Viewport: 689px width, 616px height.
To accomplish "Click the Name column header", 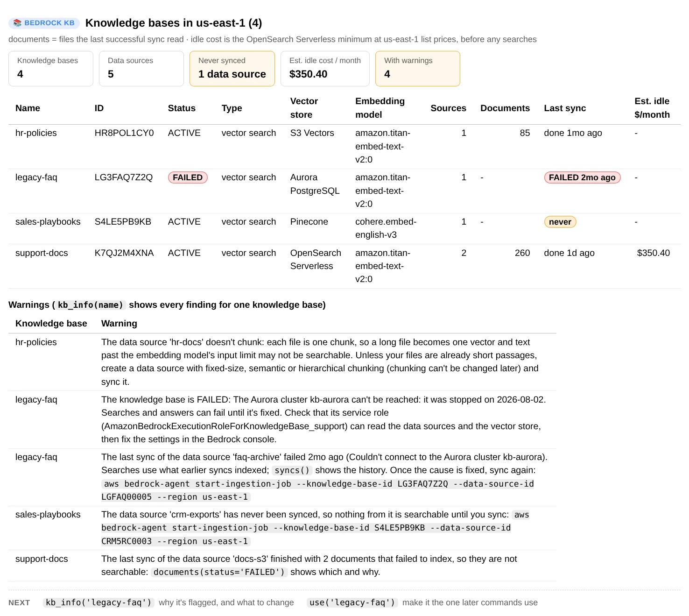I will click(28, 108).
